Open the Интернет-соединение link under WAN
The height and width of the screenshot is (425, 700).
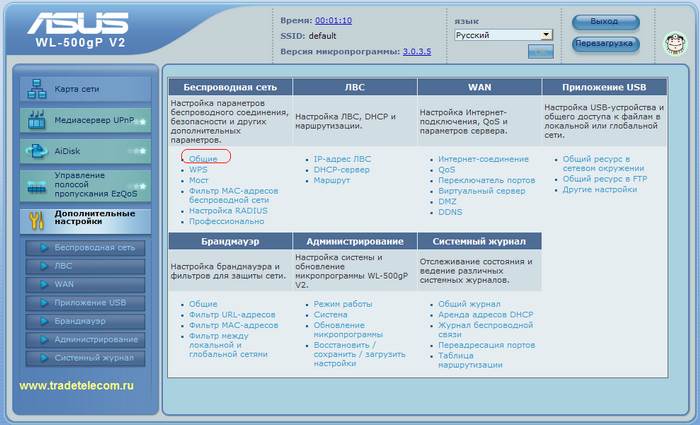point(483,158)
